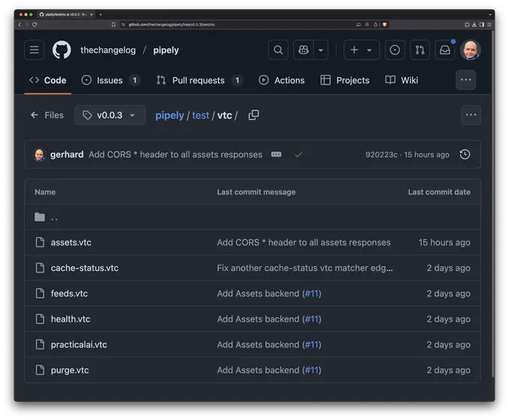509x420 pixels.
Task: Click the '15 hours ago' date for assets.vtc
Action: [444, 242]
